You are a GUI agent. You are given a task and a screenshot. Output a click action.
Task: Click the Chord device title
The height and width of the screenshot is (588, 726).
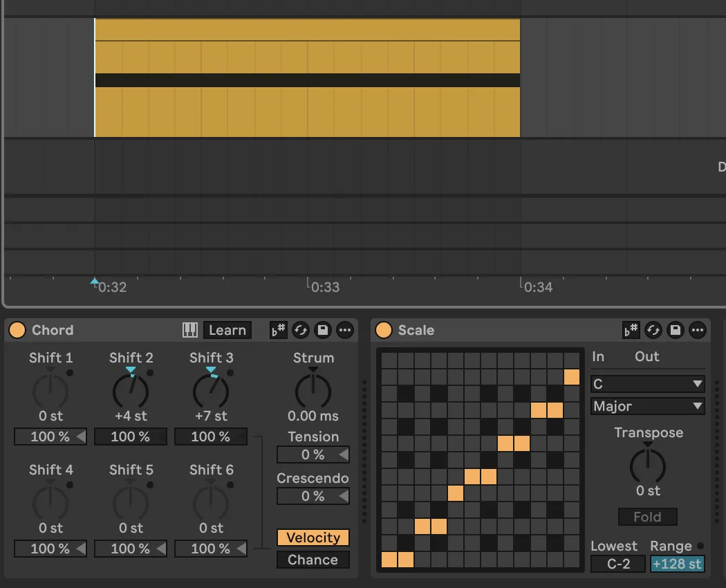pos(53,331)
